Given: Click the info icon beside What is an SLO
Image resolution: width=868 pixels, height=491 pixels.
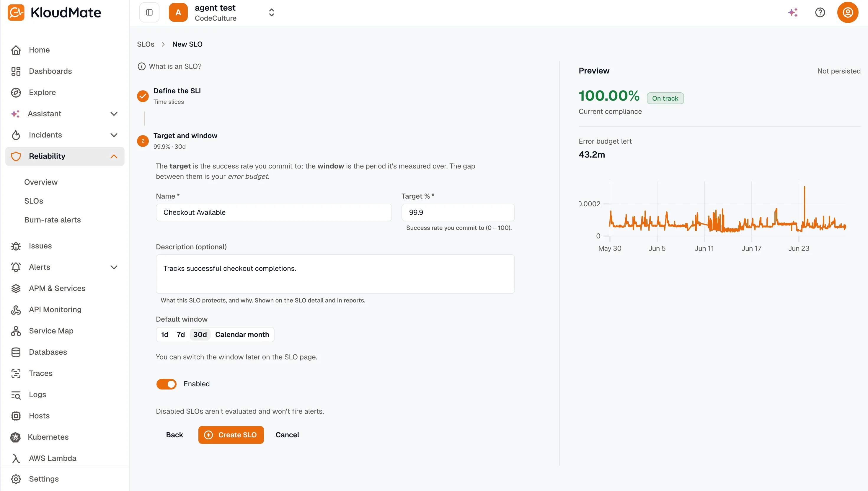Looking at the screenshot, I should [x=141, y=66].
